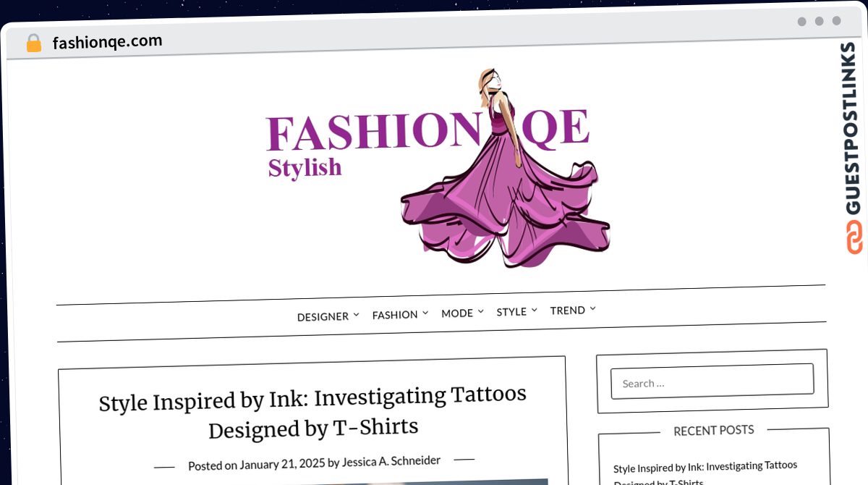868x485 pixels.
Task: Click the January 21, 2025 post date
Action: tap(283, 464)
